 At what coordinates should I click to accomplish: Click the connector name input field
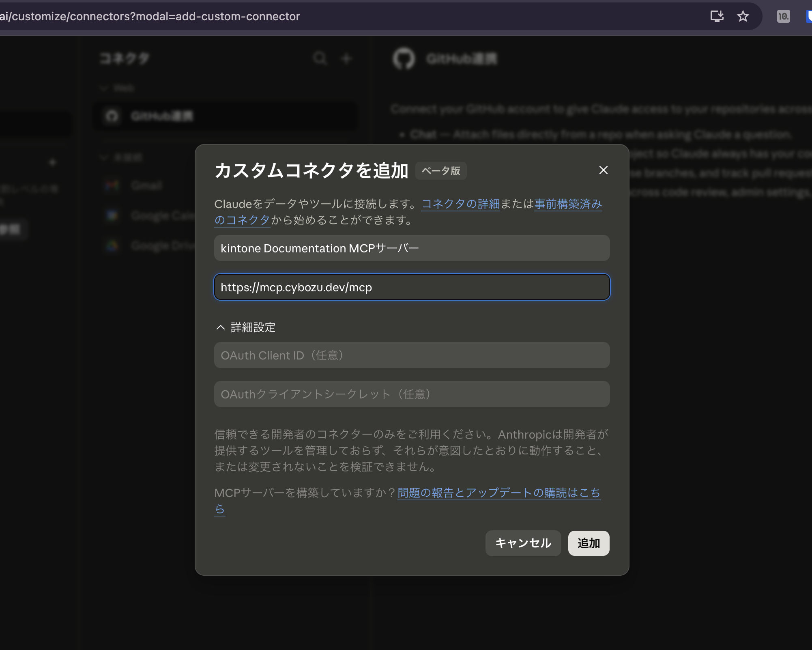coord(412,248)
